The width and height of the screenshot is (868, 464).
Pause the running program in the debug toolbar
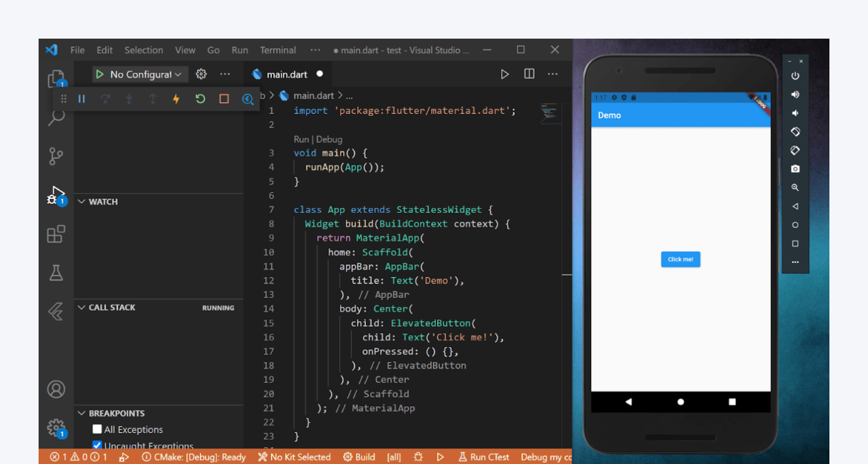coord(81,98)
